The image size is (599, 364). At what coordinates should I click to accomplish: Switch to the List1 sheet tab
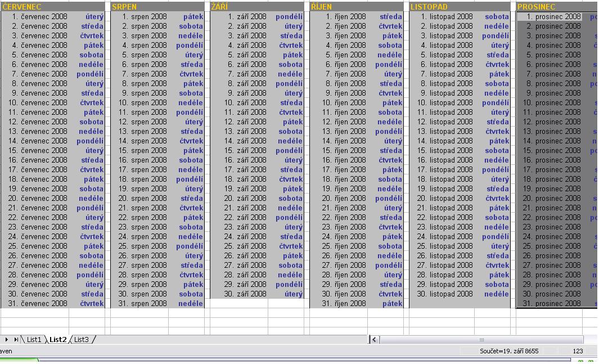click(x=34, y=340)
